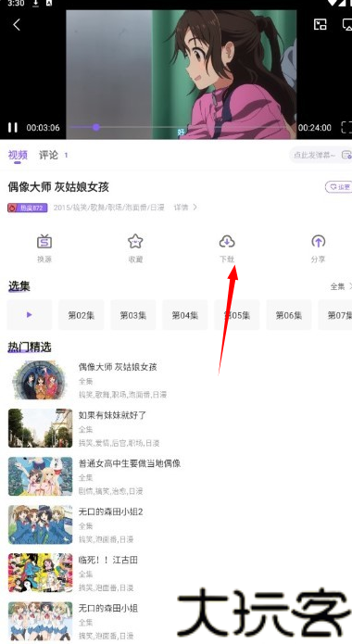Select episode 第04集
Viewport: 352px width, 644px height.
click(x=185, y=315)
